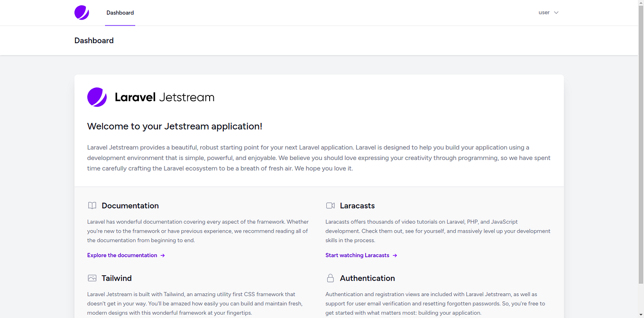644x318 pixels.
Task: Click the Authentication section heading
Action: click(x=368, y=278)
